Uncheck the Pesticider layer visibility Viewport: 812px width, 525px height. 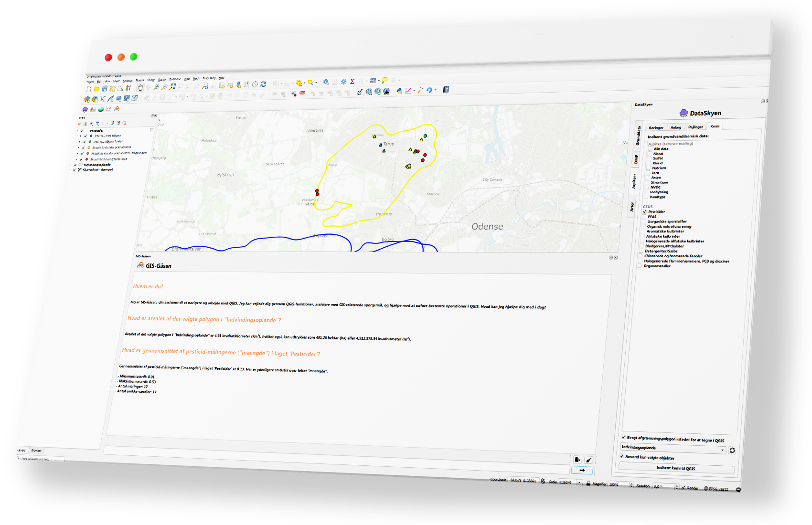[x=82, y=131]
